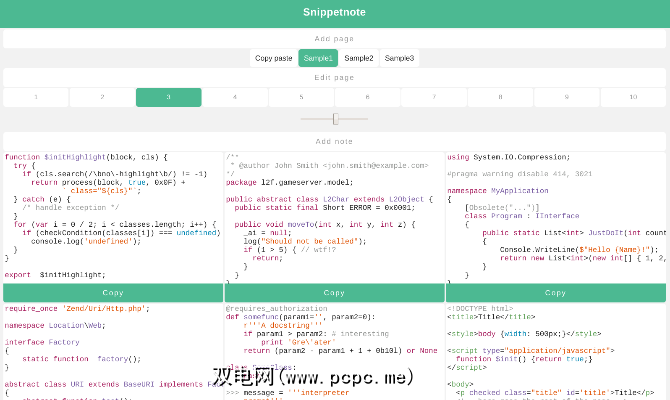This screenshot has height=400, width=670.
Task: Pick number 6 in the numbered bar
Action: coord(367,97)
